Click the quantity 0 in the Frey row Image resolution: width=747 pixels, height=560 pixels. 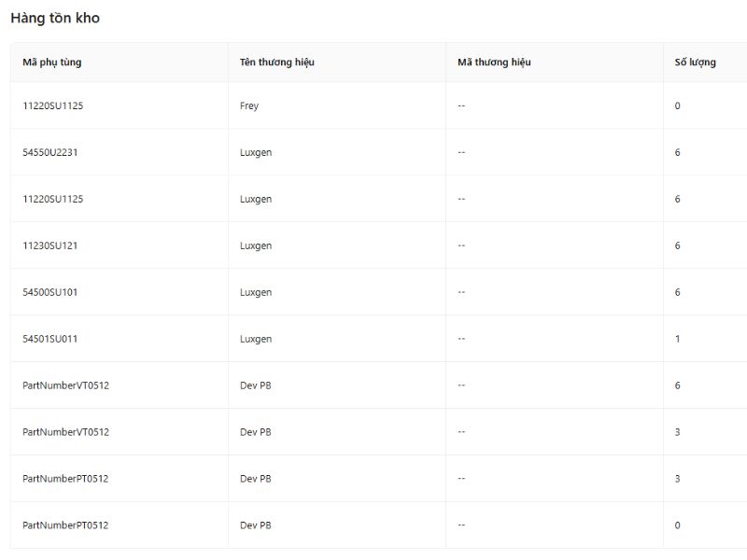click(x=678, y=105)
